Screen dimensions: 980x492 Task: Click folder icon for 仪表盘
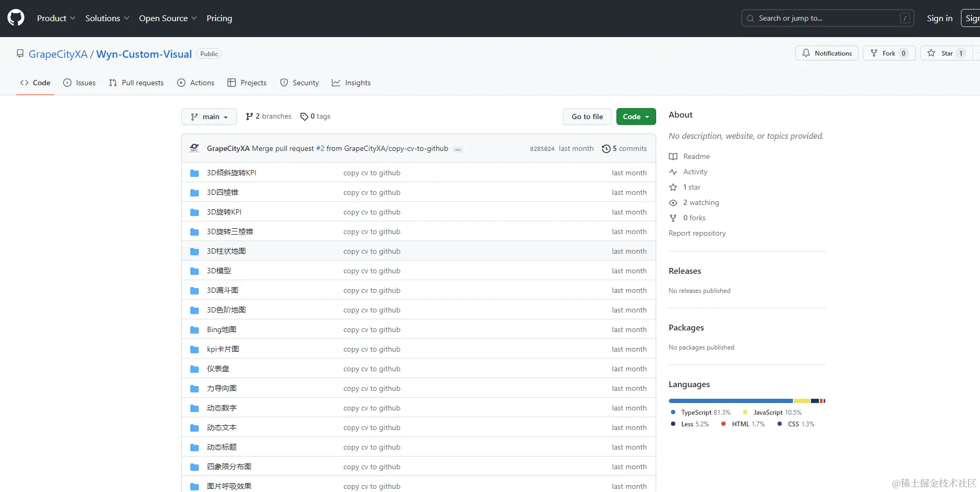click(x=195, y=369)
